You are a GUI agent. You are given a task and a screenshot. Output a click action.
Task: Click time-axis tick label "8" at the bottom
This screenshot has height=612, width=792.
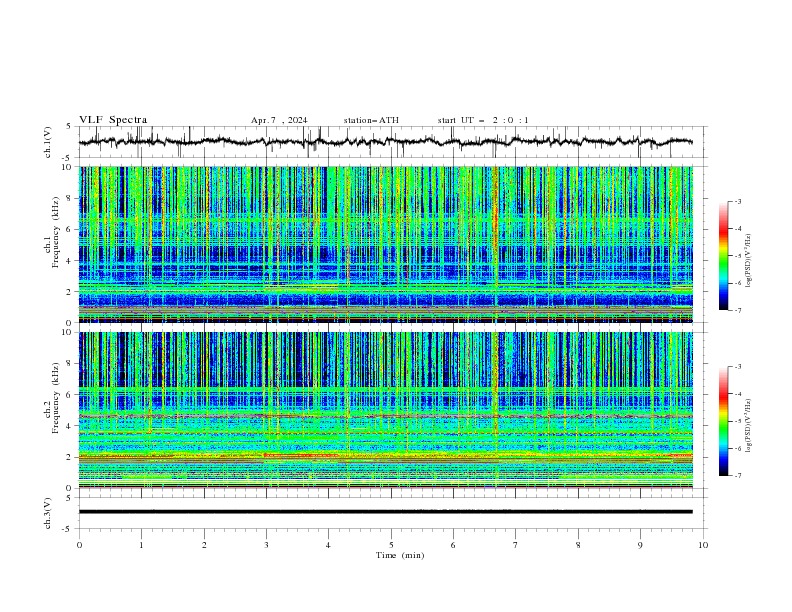tap(578, 545)
